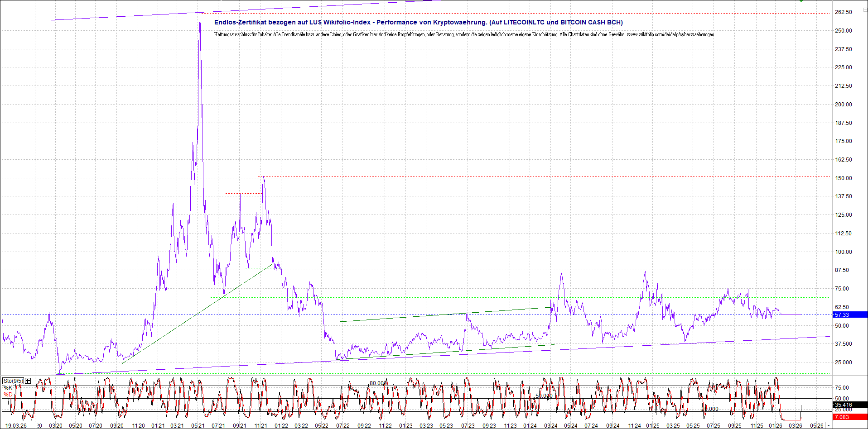This screenshot has width=868, height=429.
Task: Click the 50.000 level label in stochastic
Action: click(544, 396)
